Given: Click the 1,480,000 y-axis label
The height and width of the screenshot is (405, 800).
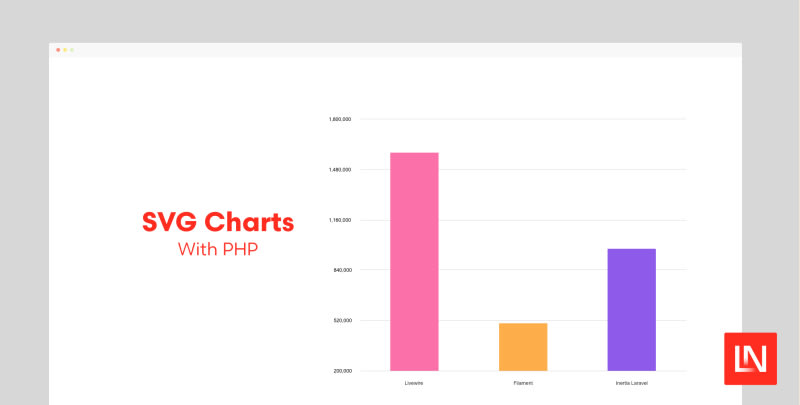Looking at the screenshot, I should point(339,170).
